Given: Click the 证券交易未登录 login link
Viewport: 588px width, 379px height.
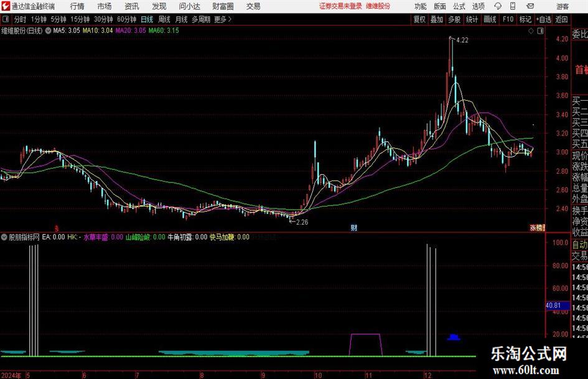Looking at the screenshot, I should point(341,6).
